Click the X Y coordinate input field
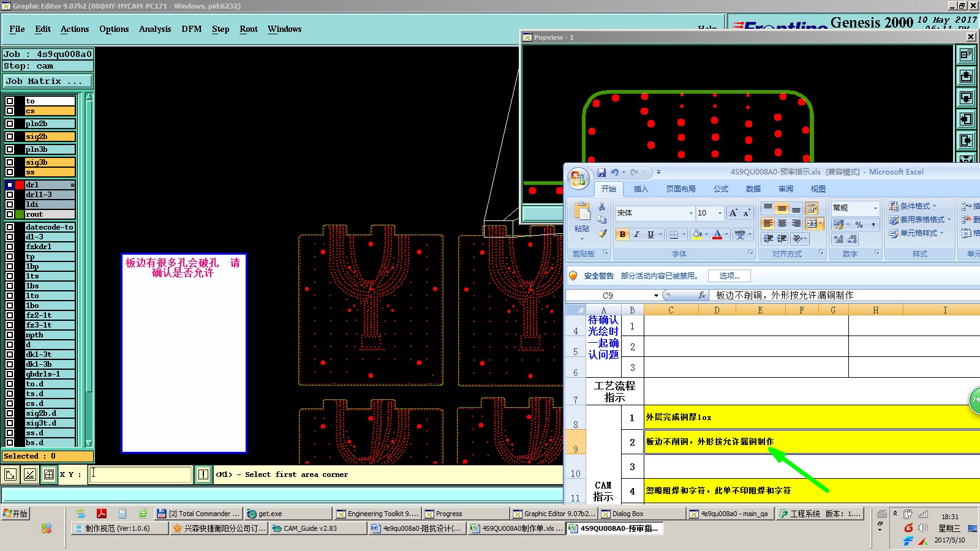980x551 pixels. coord(140,474)
